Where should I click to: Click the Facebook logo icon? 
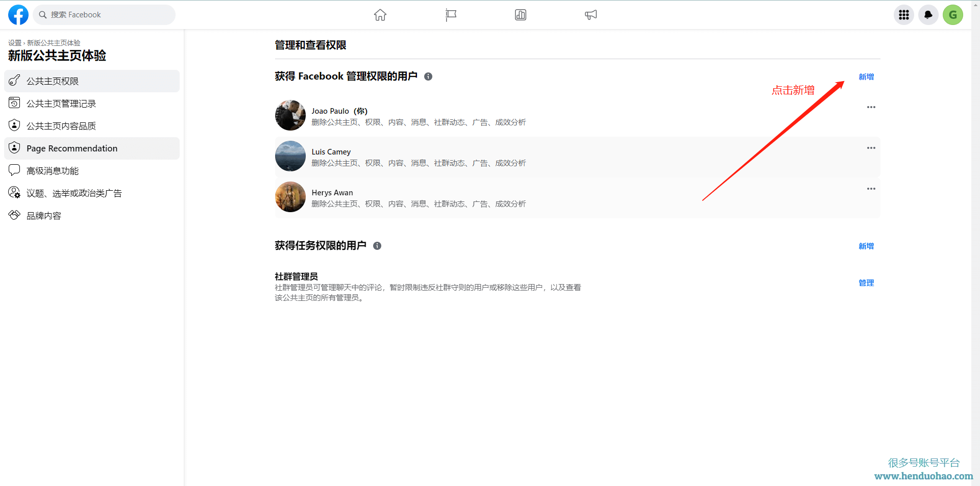(18, 15)
